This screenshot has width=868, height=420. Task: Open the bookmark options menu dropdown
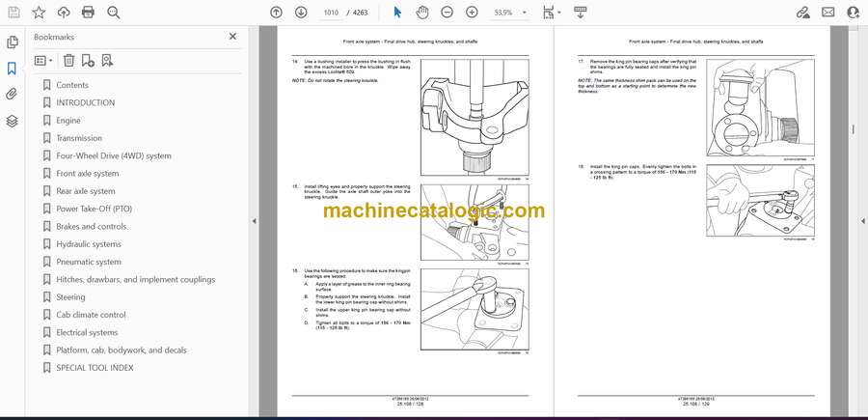click(x=43, y=61)
